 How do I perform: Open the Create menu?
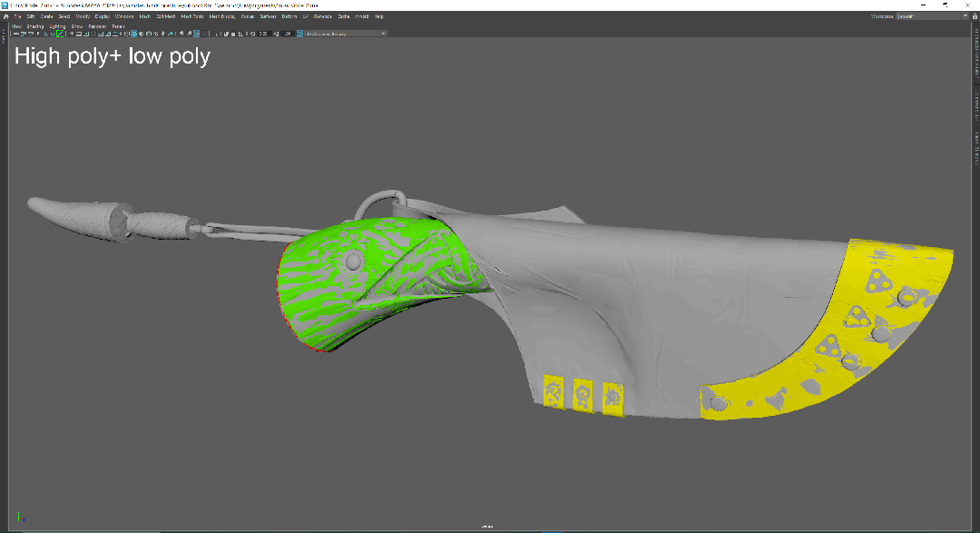pos(47,16)
